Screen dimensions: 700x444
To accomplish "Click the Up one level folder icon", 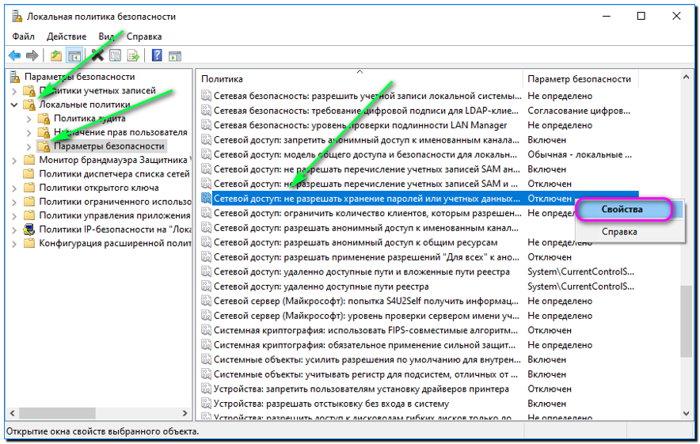I will point(56,56).
